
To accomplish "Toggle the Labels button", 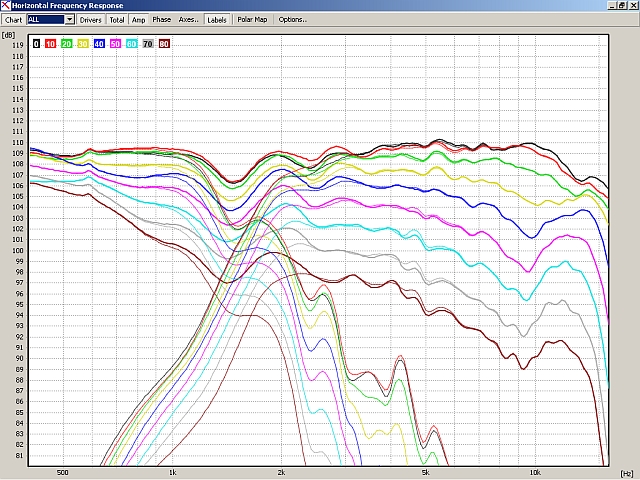I will coord(217,20).
